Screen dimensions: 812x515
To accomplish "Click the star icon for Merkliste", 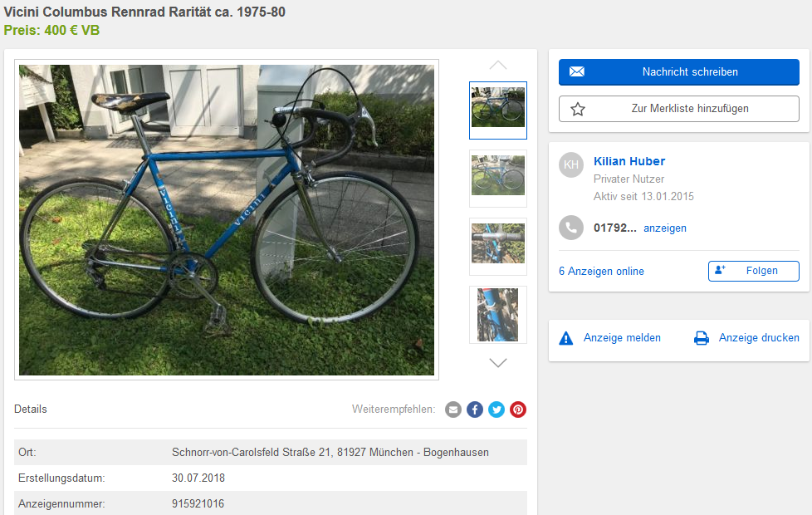I will coord(577,109).
